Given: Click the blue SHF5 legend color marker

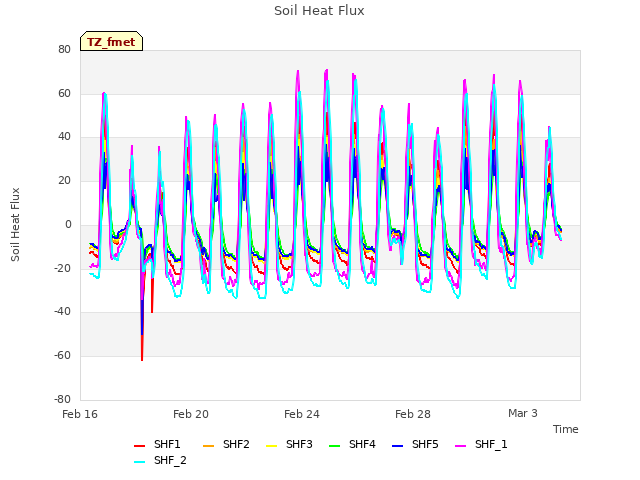Looking at the screenshot, I should coord(397,446).
